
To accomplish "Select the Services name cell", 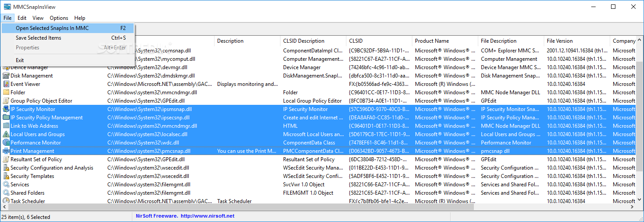I will tap(20, 185).
